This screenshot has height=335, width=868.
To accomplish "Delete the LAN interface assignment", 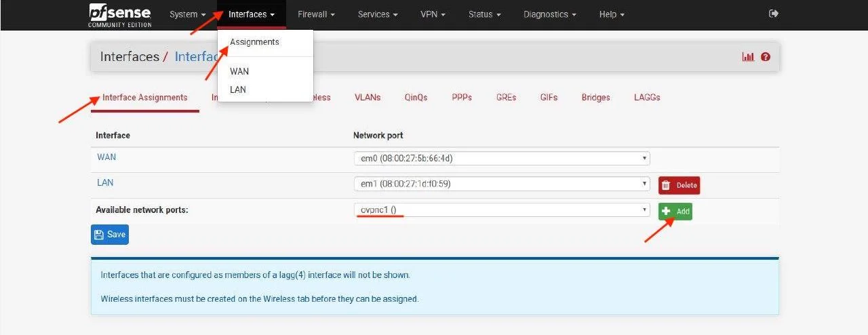I will pyautogui.click(x=679, y=185).
